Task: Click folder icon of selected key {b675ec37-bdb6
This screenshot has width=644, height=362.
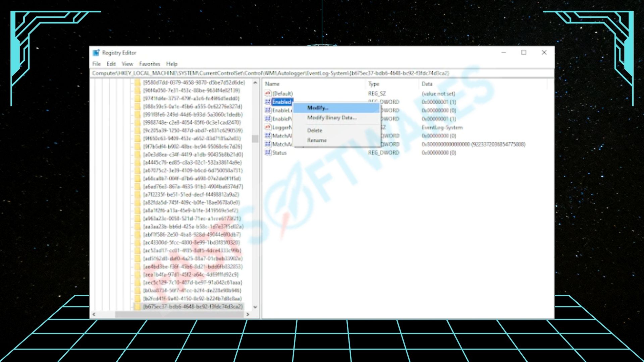Action: pyautogui.click(x=138, y=306)
